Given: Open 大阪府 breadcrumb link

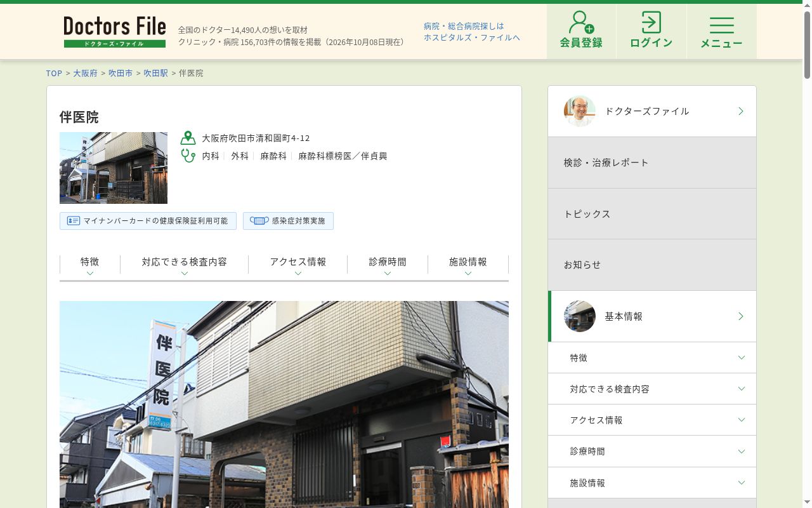Looking at the screenshot, I should tap(85, 73).
